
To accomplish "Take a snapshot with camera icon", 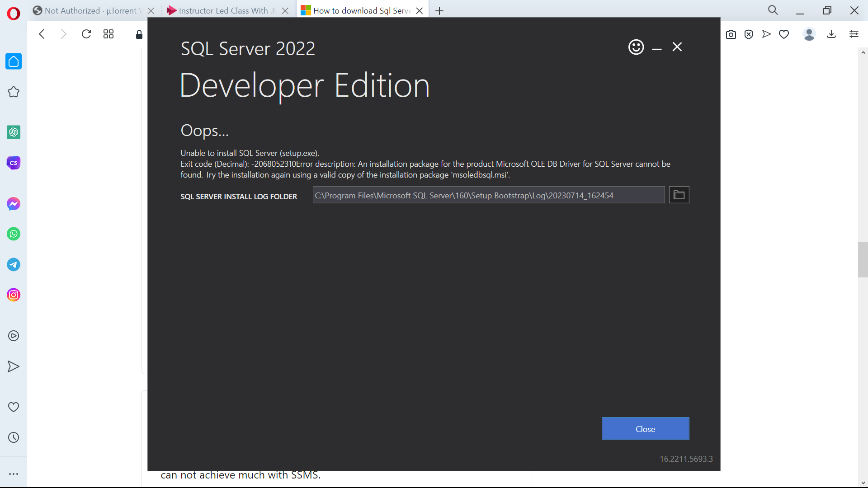I will click(x=731, y=34).
